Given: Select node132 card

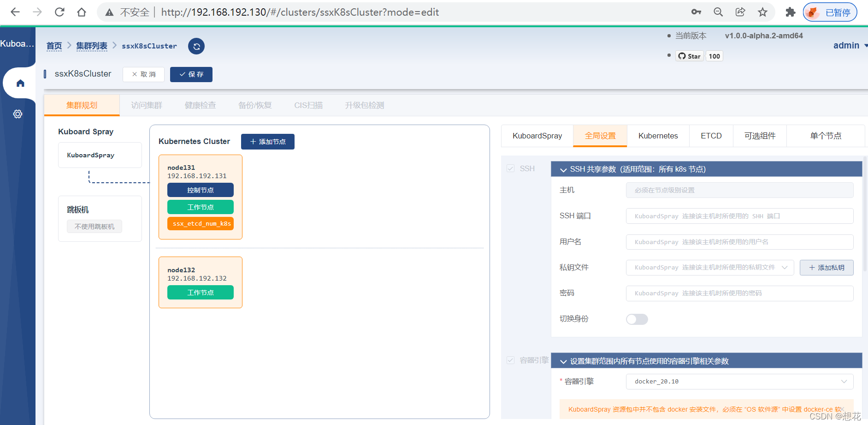Looking at the screenshot, I should click(201, 282).
